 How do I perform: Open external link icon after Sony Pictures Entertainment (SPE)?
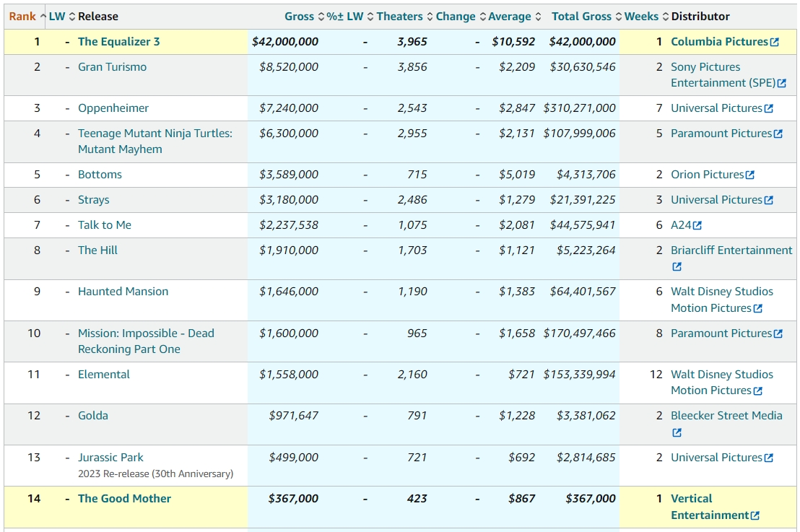pos(782,83)
